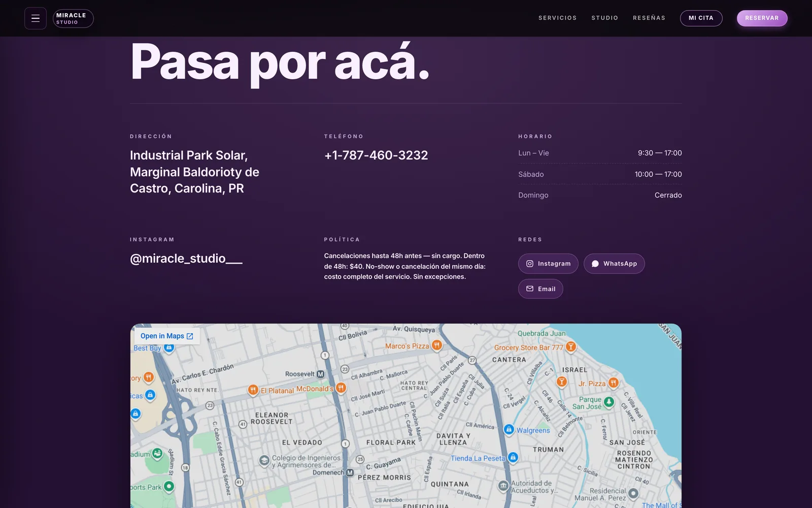The image size is (812, 508).
Task: Click the Lun – Vie schedule row
Action: coord(600,153)
